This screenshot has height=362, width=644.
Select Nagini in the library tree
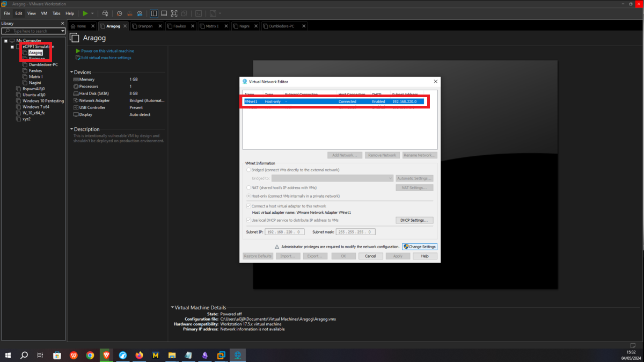click(x=35, y=83)
